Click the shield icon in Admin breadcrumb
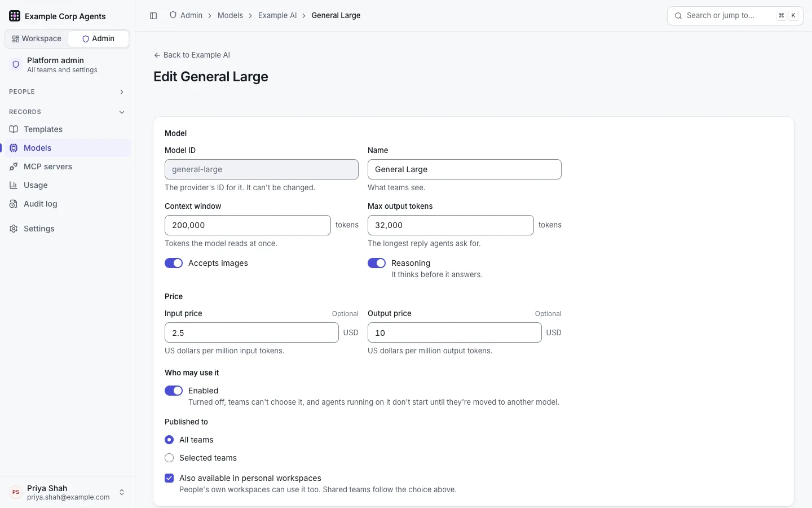 173,15
